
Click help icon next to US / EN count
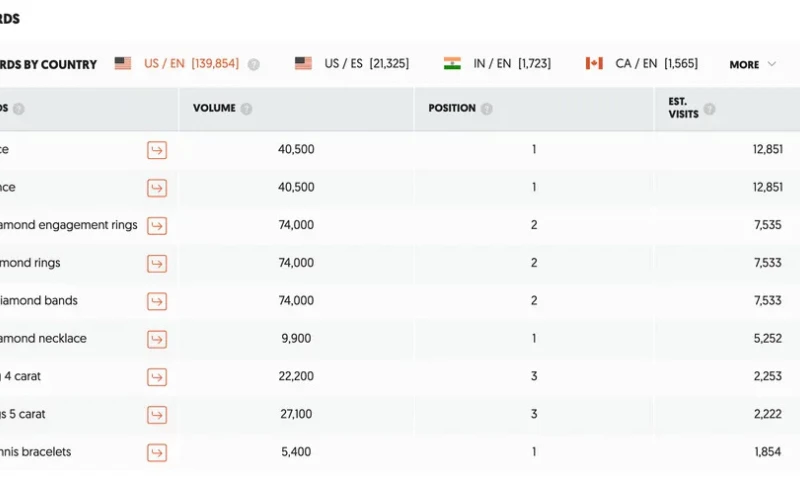(254, 64)
